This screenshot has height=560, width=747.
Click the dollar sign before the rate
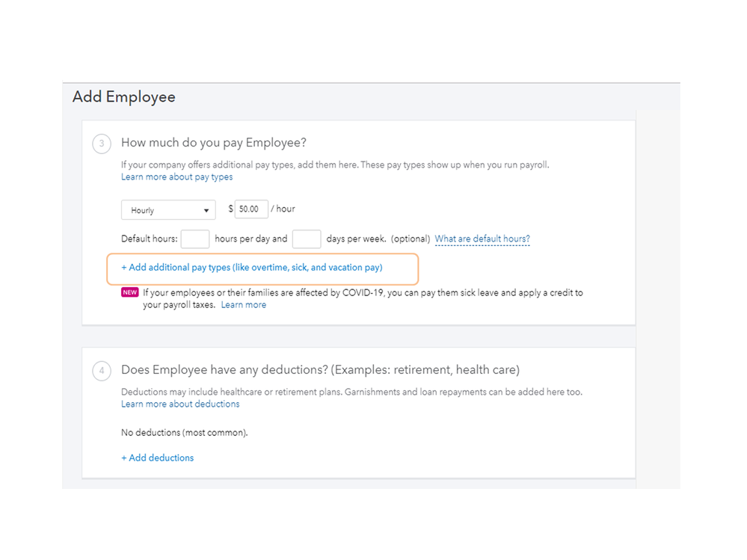coord(231,209)
